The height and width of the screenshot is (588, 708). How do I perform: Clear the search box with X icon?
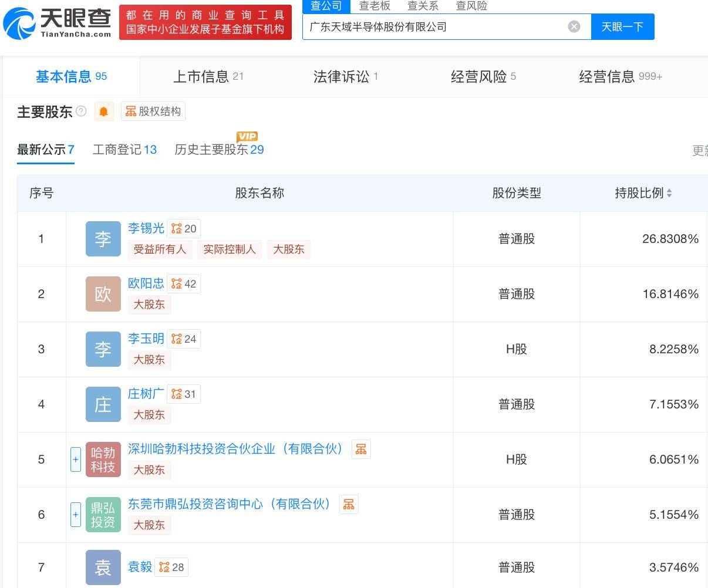pos(574,26)
